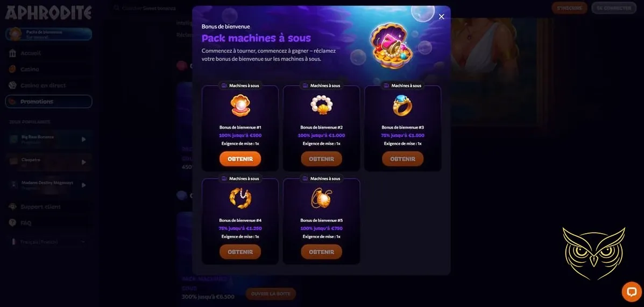Click the pearl shell icon of bonus #1
This screenshot has height=307, width=644.
point(240,106)
